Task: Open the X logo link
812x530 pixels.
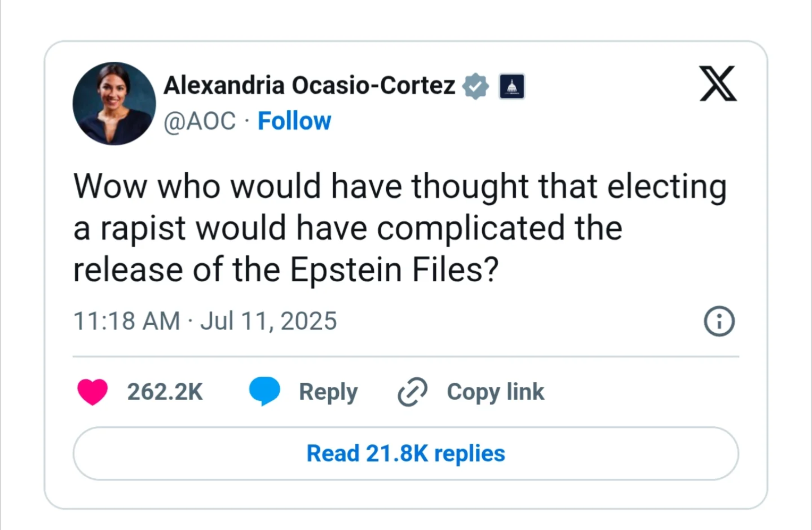Action: pyautogui.click(x=718, y=83)
